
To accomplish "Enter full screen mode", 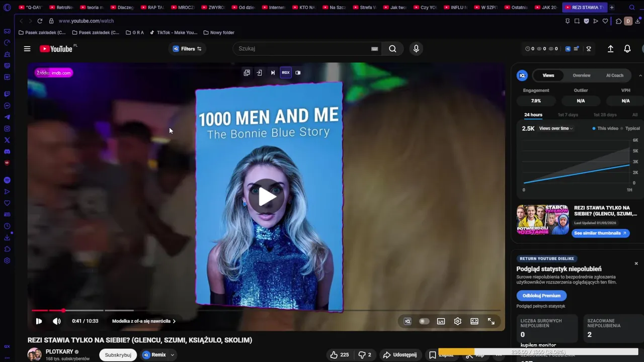I will 491,321.
